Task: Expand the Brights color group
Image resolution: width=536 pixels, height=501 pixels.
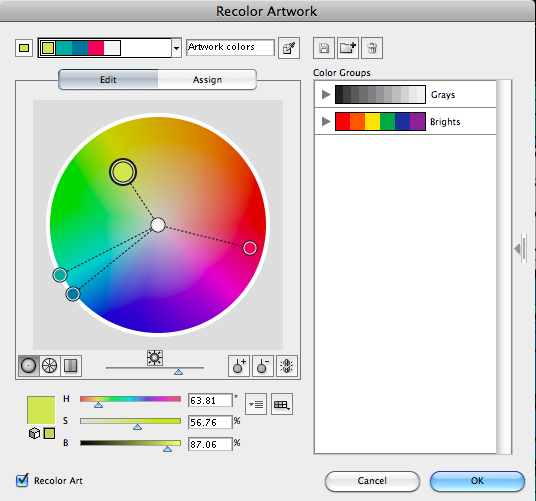Action: (x=326, y=121)
